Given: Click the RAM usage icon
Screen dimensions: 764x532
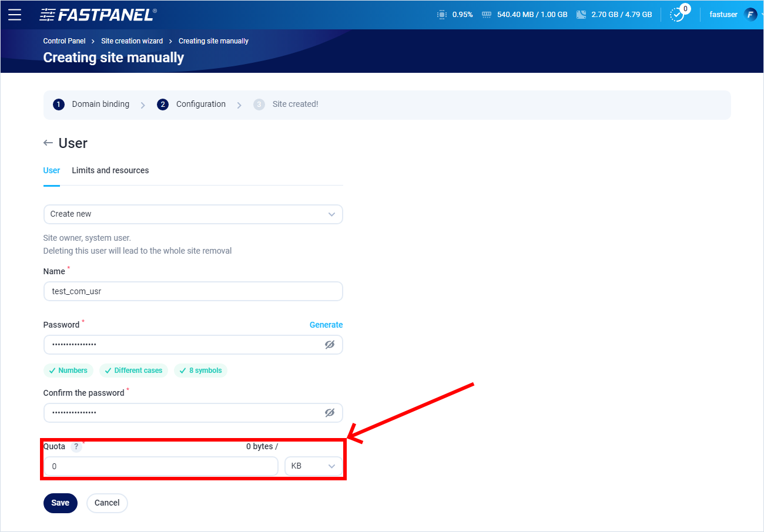Looking at the screenshot, I should click(x=486, y=15).
